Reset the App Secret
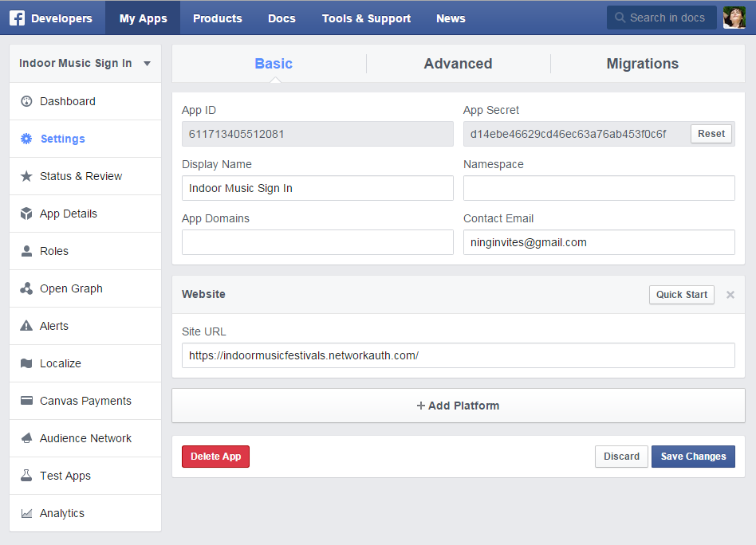 (x=711, y=134)
